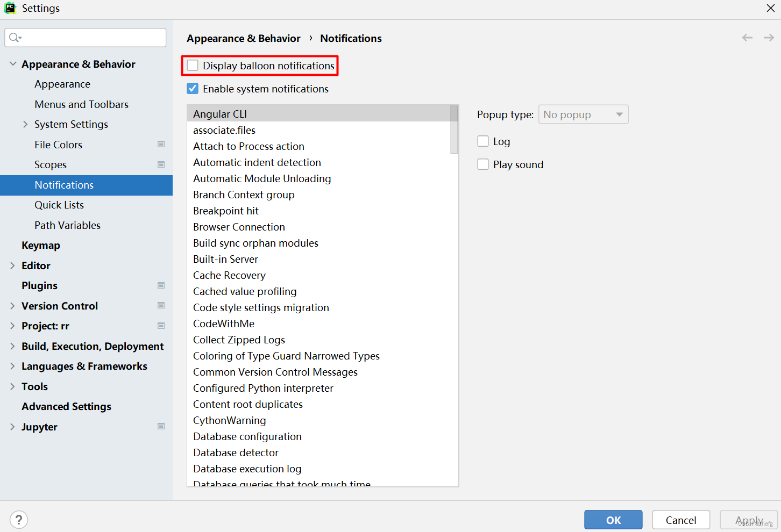Navigate back with the left arrow icon
The image size is (781, 532).
747,38
